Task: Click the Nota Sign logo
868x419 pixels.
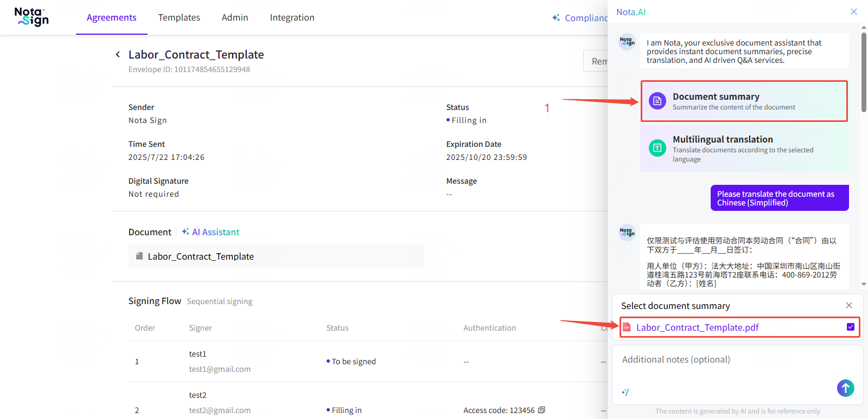Action: (x=31, y=17)
